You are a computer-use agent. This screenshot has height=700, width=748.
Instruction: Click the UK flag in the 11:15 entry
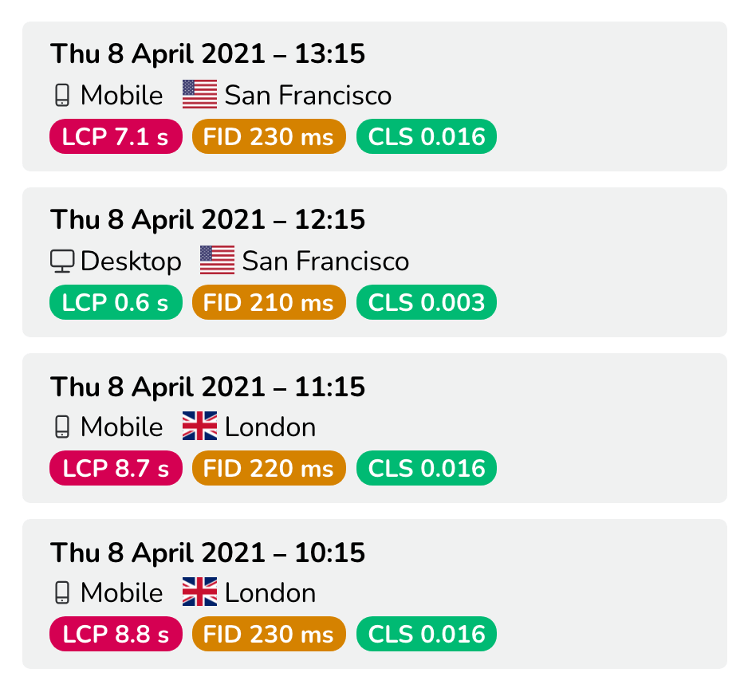[200, 426]
